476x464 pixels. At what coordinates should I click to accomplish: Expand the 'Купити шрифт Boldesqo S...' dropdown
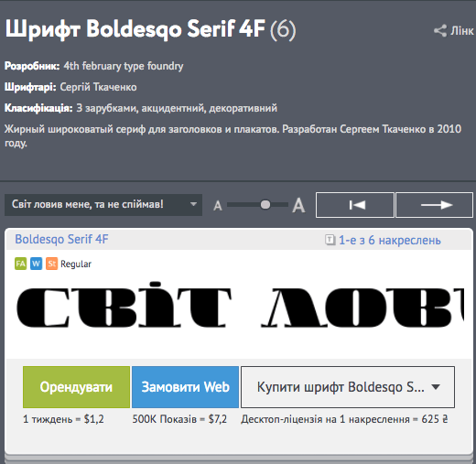[x=348, y=387]
